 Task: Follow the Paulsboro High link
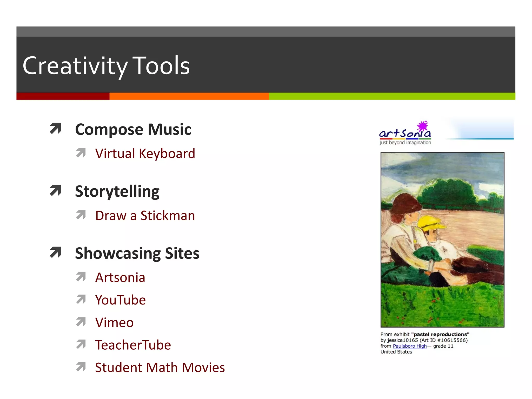410,346
